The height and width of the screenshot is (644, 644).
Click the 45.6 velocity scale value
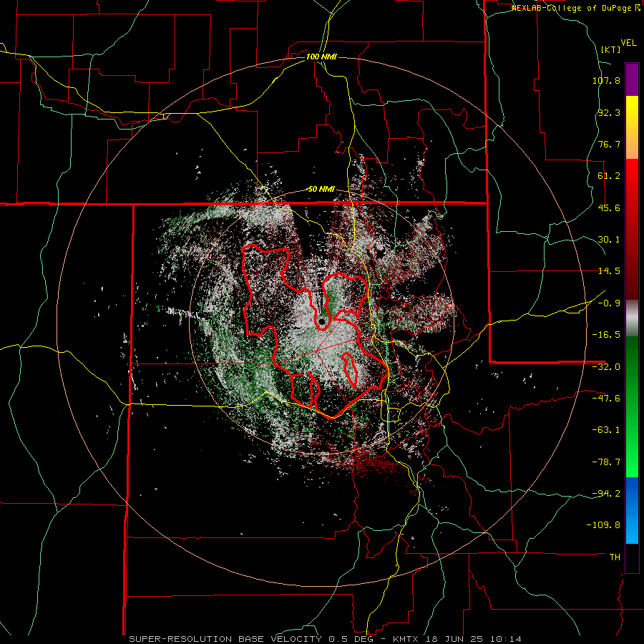coord(609,208)
